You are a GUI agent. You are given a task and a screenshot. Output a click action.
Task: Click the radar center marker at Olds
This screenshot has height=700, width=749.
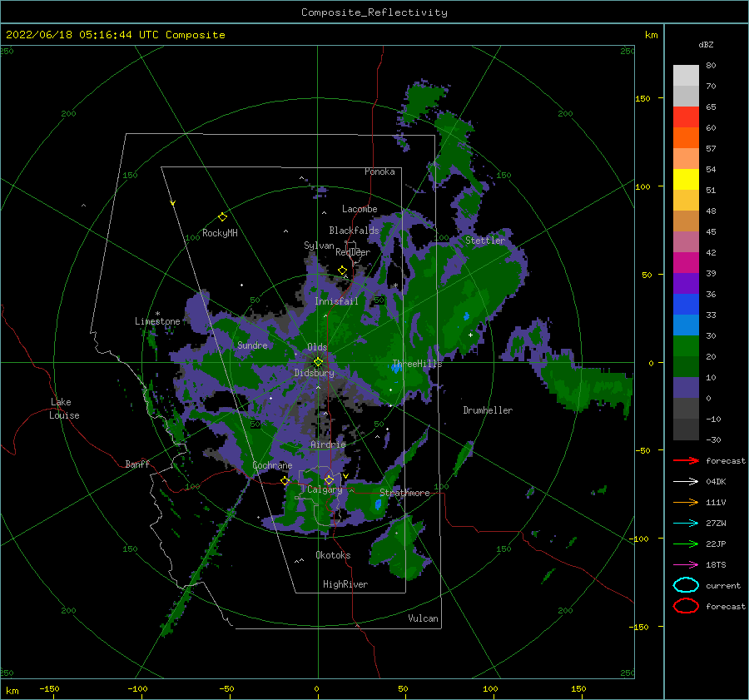tap(318, 362)
